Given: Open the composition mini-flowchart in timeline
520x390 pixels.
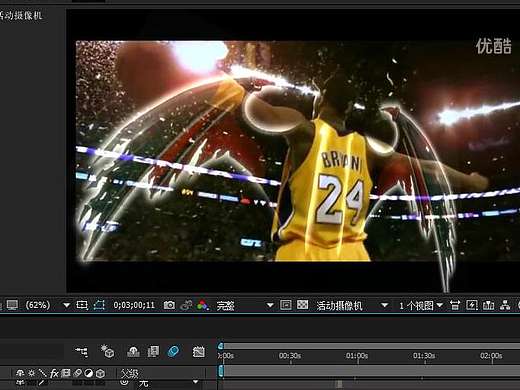Looking at the screenshot, I should 82,351.
